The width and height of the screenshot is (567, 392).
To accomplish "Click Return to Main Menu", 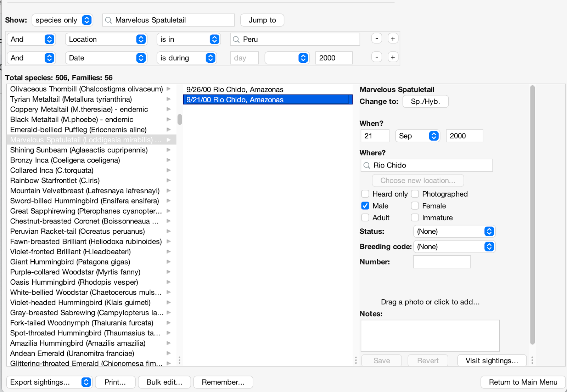I will tap(523, 382).
